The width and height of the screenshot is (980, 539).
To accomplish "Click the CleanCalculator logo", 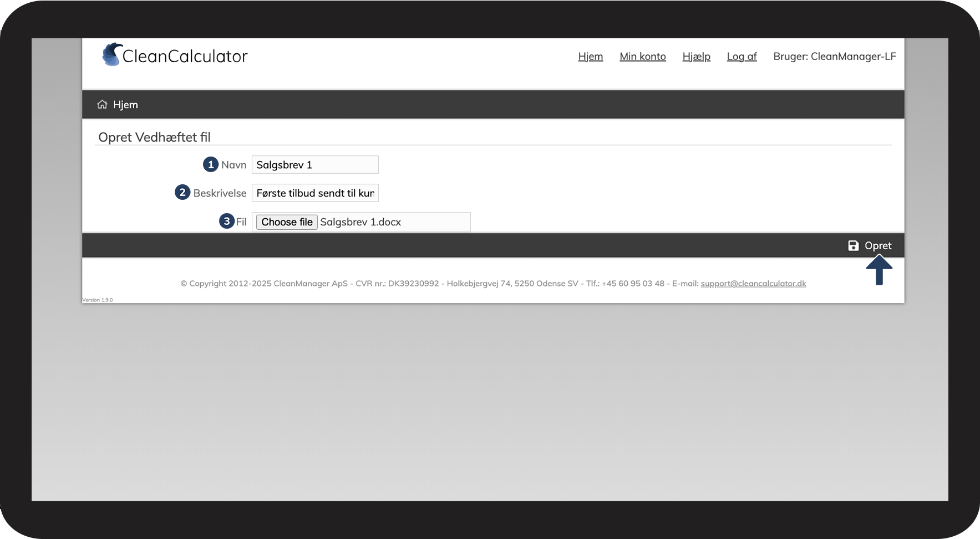I will click(x=175, y=55).
